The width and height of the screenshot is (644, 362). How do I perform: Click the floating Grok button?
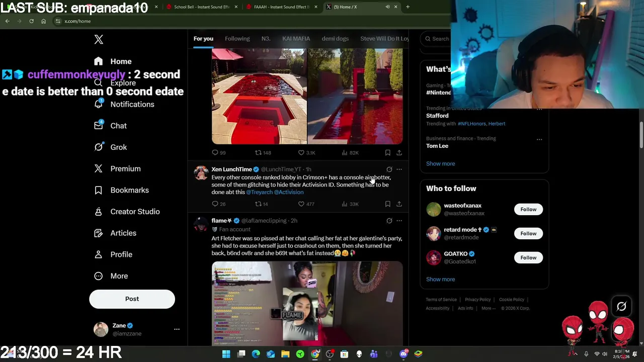621,306
